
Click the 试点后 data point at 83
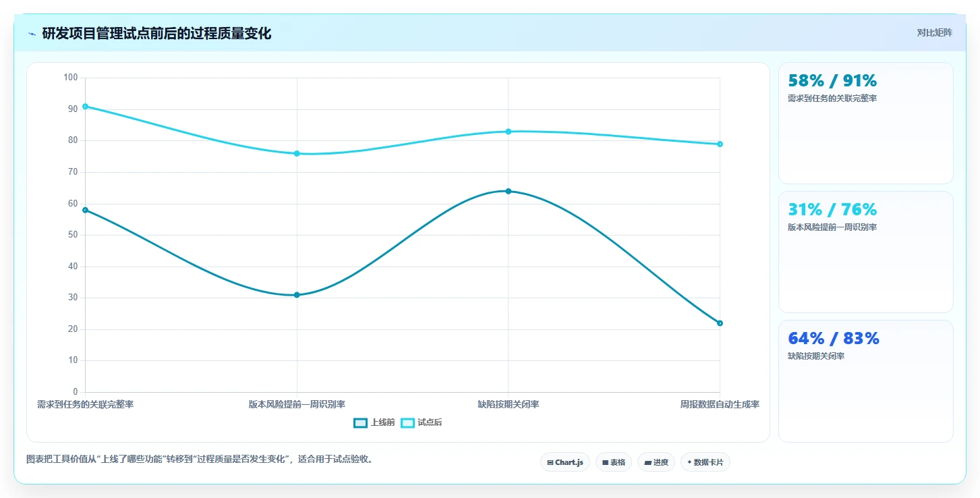coord(509,132)
